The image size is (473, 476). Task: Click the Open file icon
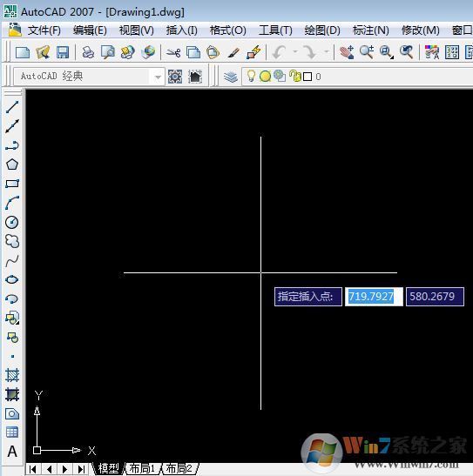(x=43, y=52)
